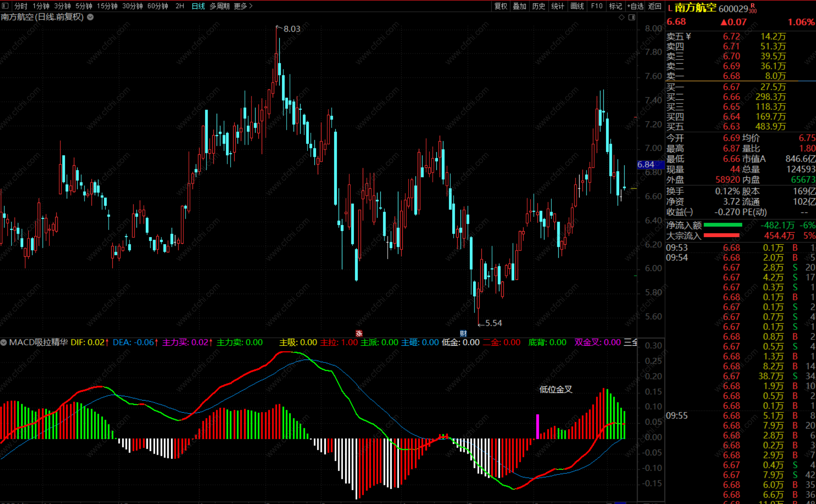816x504 pixels.
Task: Click the blue 财 marker on timeline
Action: pyautogui.click(x=463, y=333)
